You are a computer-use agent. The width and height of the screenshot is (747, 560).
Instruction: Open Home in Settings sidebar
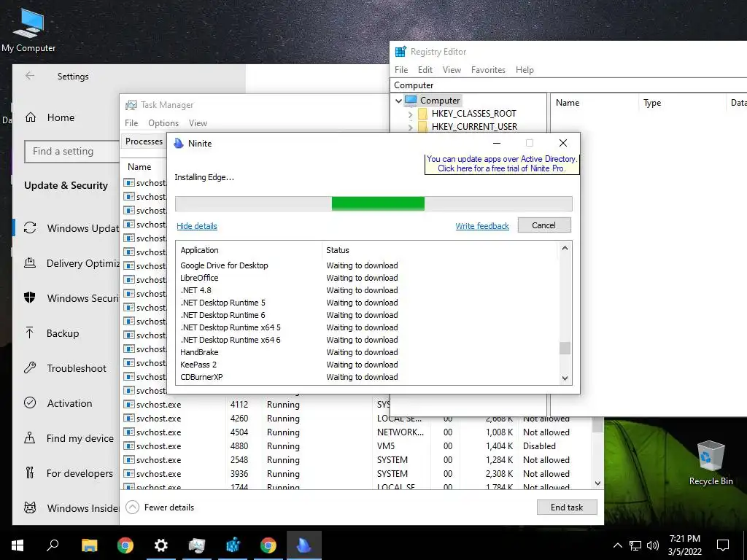61,117
